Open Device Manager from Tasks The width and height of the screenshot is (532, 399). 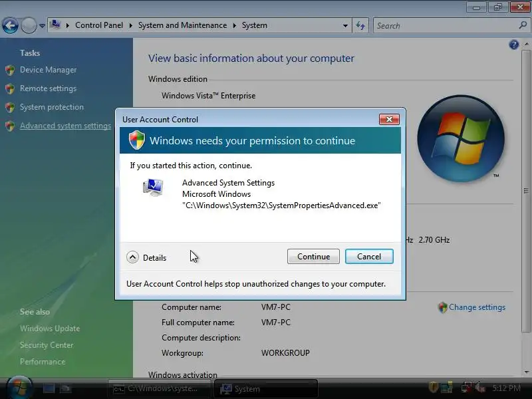(x=48, y=70)
